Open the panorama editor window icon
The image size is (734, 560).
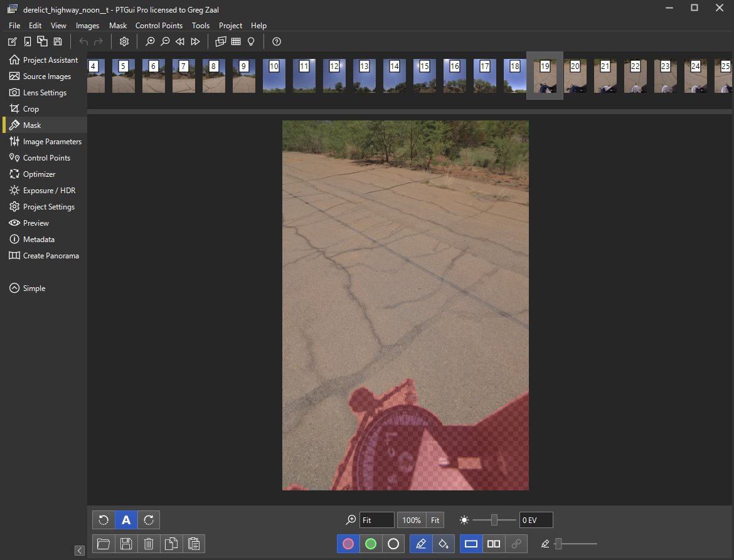click(220, 41)
